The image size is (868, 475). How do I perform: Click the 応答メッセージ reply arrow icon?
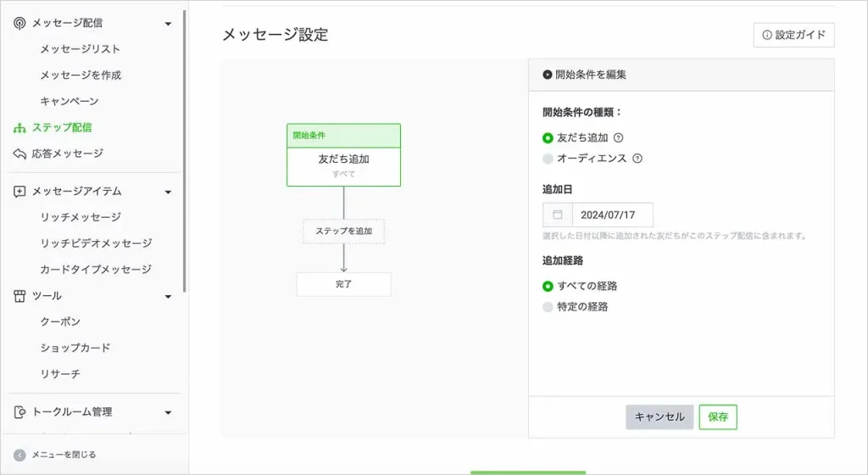tap(19, 154)
